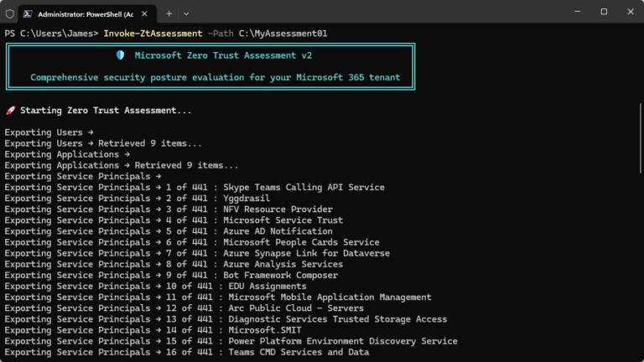Close the terminal window
This screenshot has width=644, height=362.
[631, 12]
